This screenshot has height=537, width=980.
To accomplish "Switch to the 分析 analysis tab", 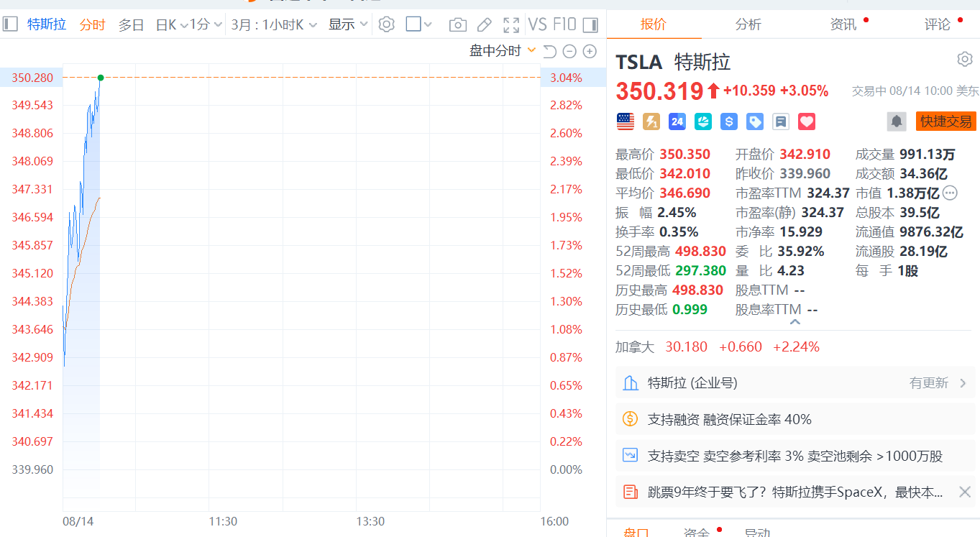I will click(x=748, y=24).
